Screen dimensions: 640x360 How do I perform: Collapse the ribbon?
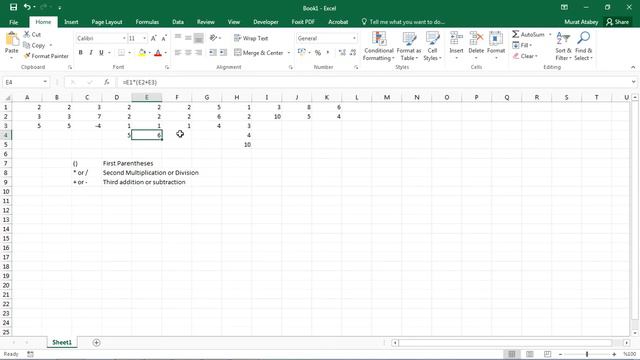coord(633,67)
